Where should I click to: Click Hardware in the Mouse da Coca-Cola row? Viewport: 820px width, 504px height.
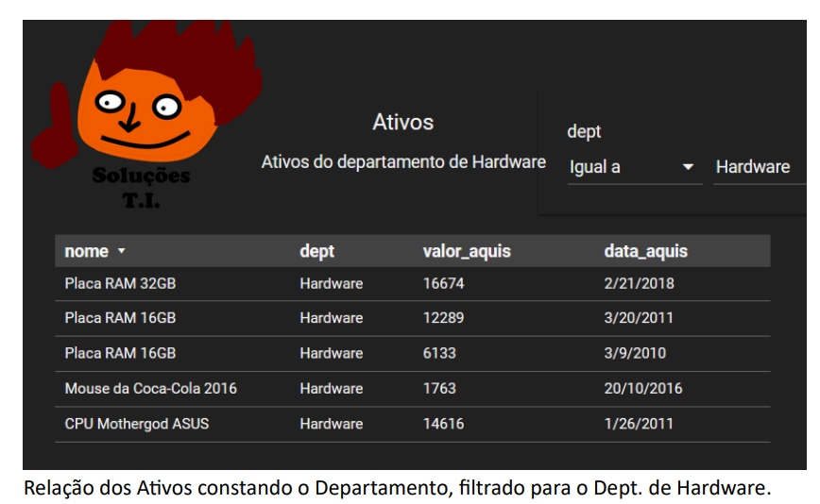point(332,389)
